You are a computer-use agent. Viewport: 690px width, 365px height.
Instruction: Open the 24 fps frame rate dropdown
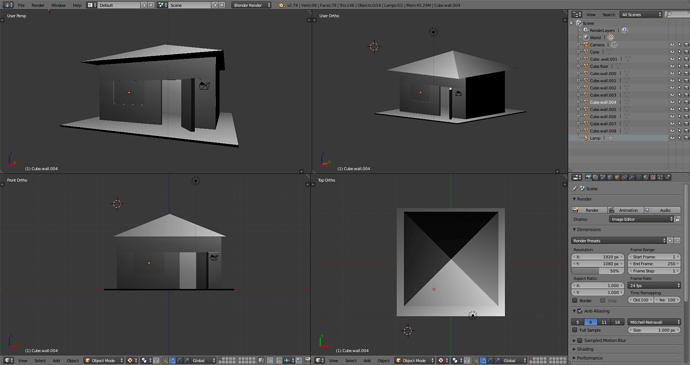click(x=654, y=285)
